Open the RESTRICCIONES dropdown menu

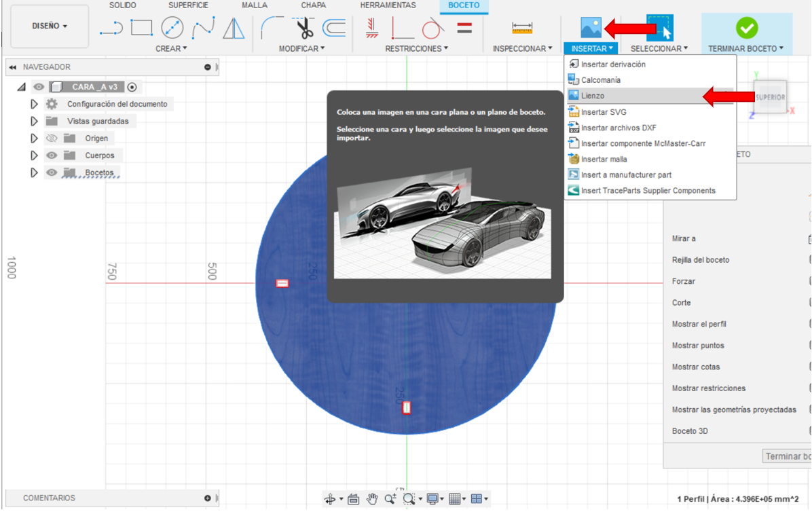coord(416,49)
